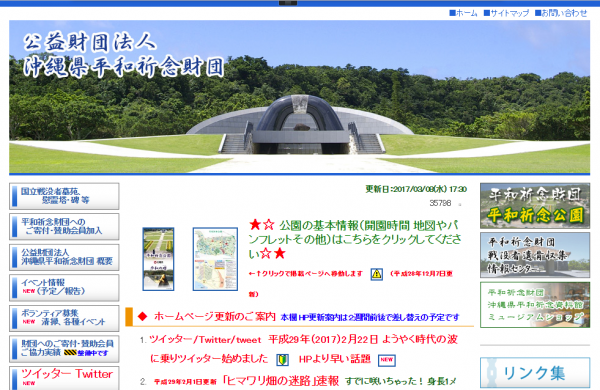Image resolution: width=600 pixels, height=390 pixels.
Task: Click the NEW badge on イベント情報 button
Action: pyautogui.click(x=29, y=291)
